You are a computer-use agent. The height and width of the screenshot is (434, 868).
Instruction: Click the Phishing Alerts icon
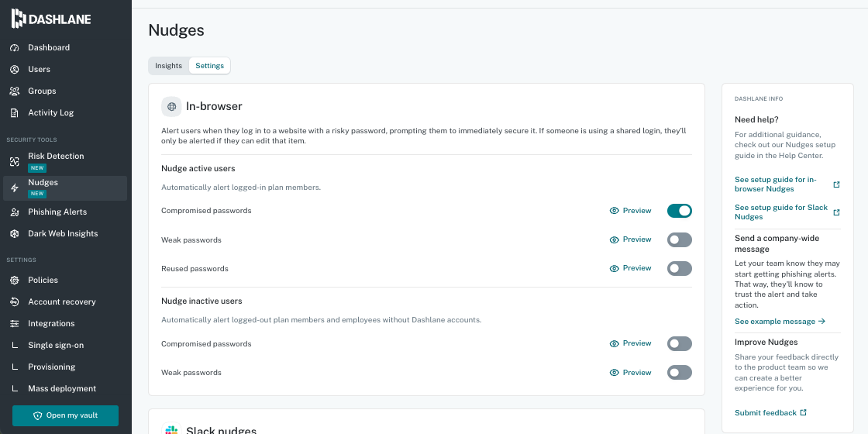(15, 212)
